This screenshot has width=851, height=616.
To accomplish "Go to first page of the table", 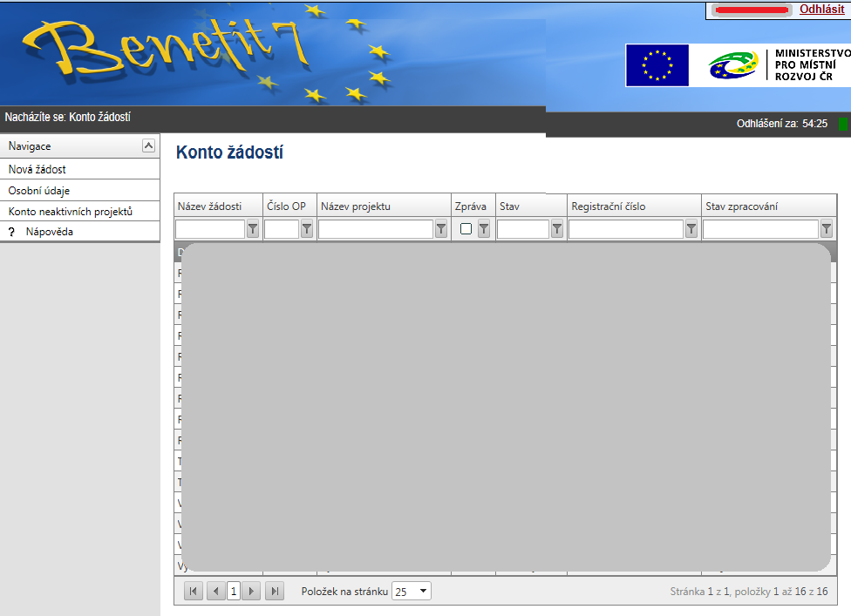I will [194, 591].
